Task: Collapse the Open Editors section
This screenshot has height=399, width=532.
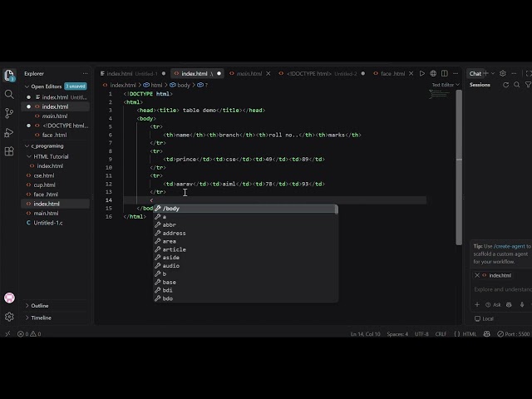Action: [x=27, y=86]
